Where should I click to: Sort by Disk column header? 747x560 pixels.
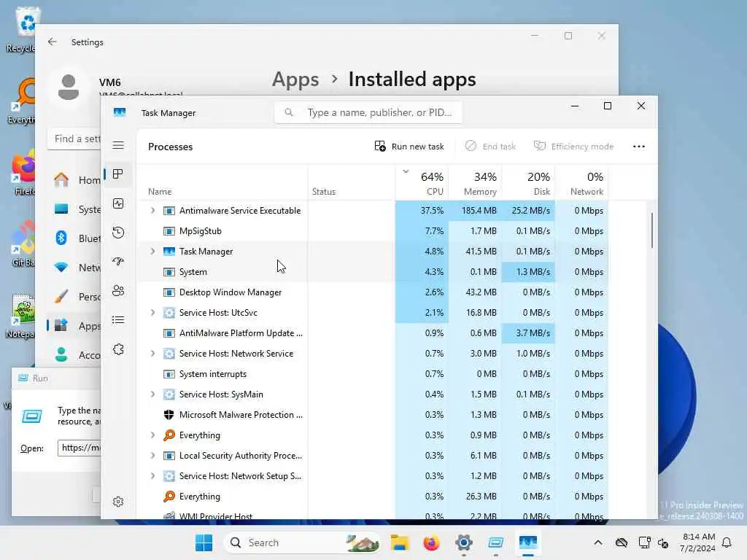pos(528,183)
